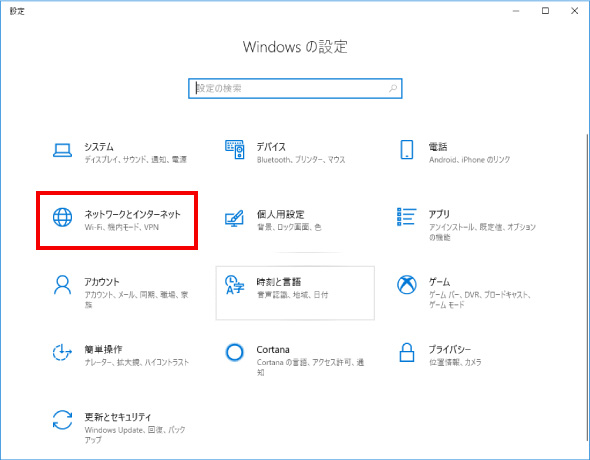The image size is (590, 460).
Task: Focus the 設定の検索 search field
Action: (295, 88)
